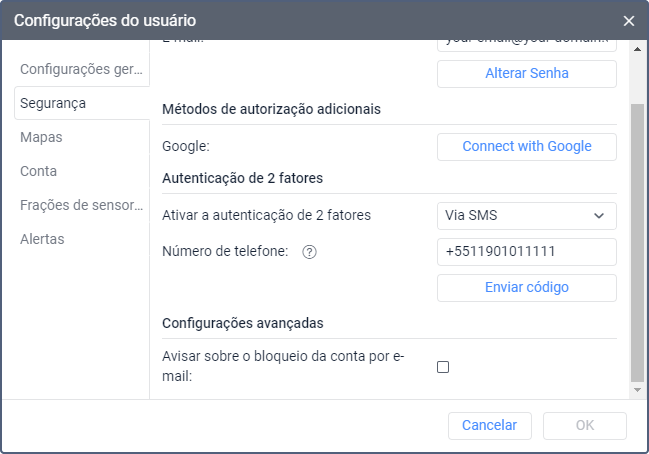This screenshot has width=649, height=454.
Task: Select the Segurança tab
Action: (82, 103)
